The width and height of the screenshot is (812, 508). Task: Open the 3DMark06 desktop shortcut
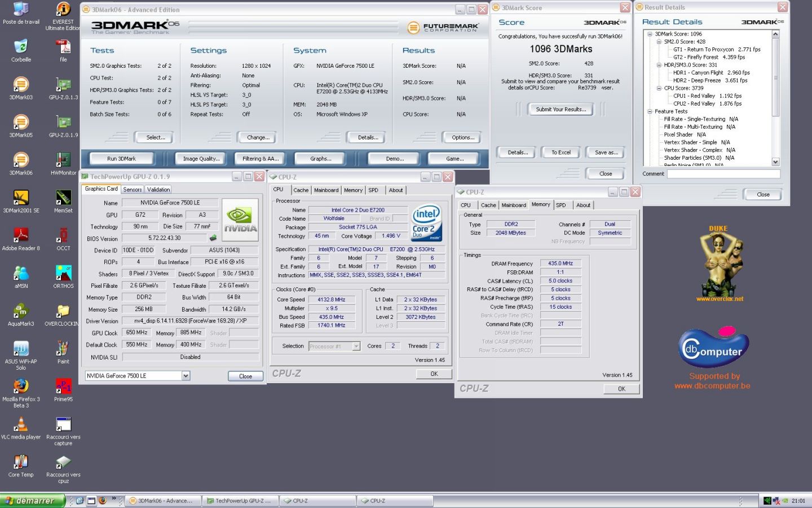(x=21, y=160)
